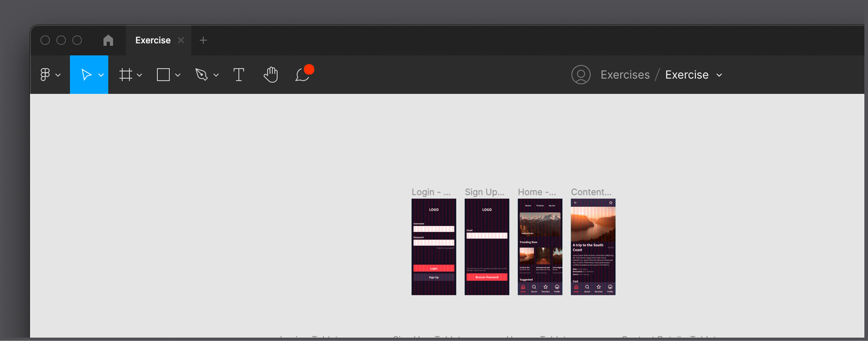Close the Exercise tab
This screenshot has height=341, width=868.
pos(181,41)
